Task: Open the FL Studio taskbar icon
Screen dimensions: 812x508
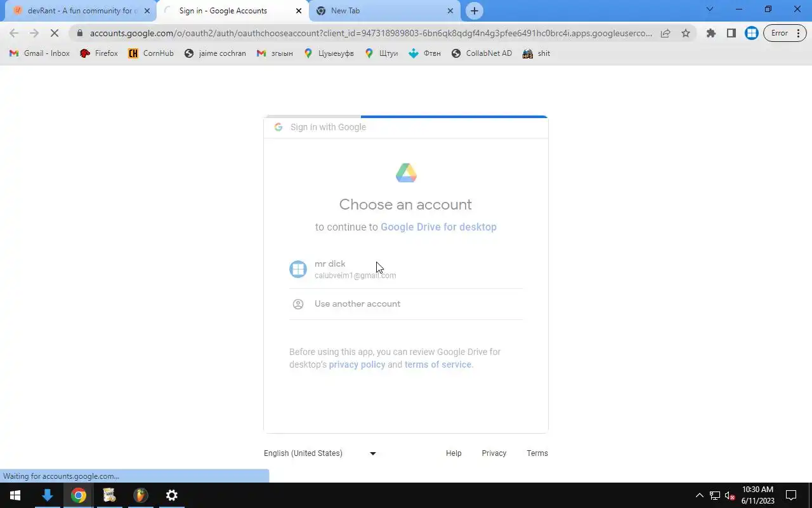Action: click(x=140, y=495)
